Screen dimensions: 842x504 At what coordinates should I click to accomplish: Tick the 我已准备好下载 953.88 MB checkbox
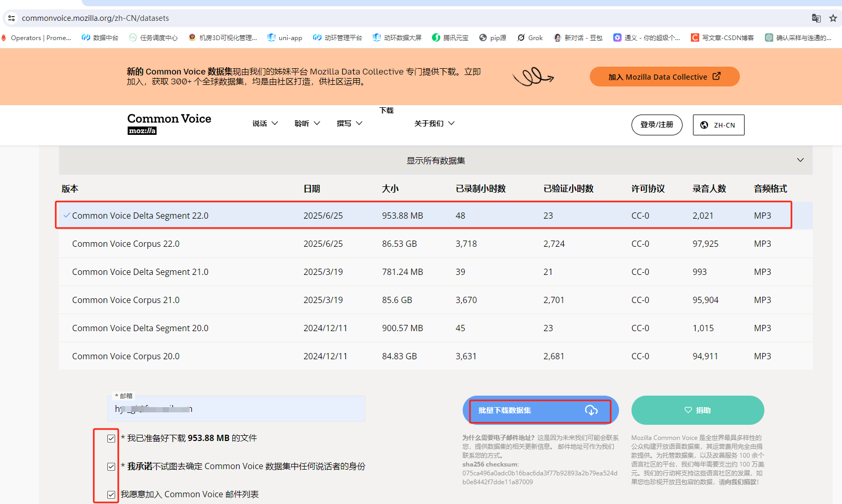tap(111, 438)
